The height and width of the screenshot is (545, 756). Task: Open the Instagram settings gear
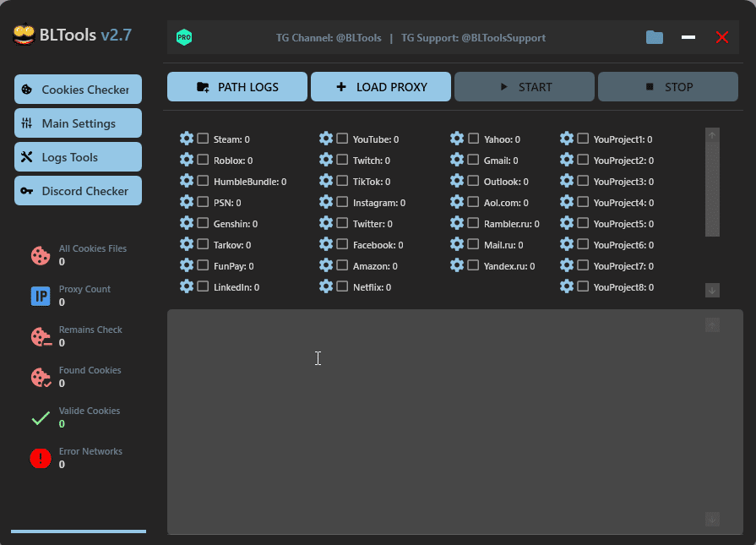click(x=326, y=202)
